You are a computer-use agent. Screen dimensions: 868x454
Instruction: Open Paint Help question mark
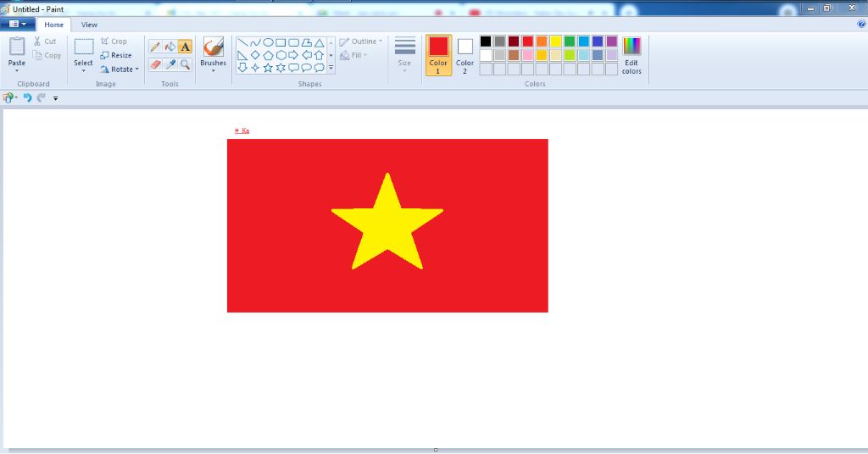pos(861,24)
